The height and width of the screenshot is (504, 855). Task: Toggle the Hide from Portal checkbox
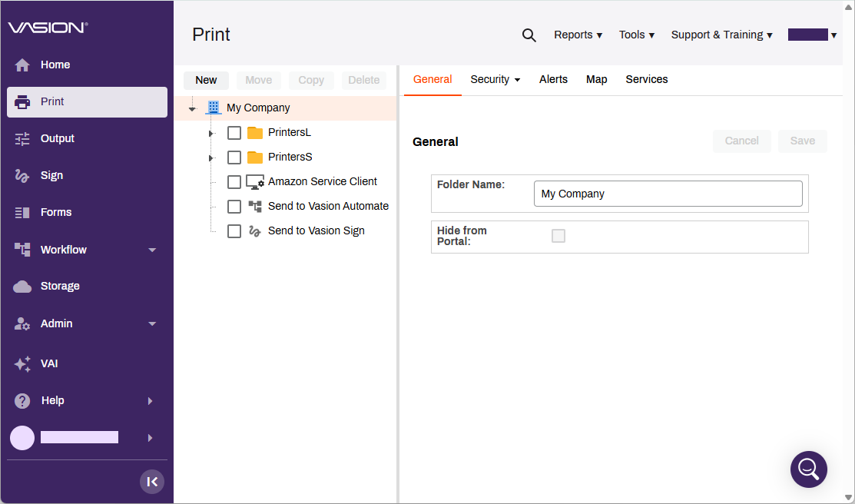[558, 236]
